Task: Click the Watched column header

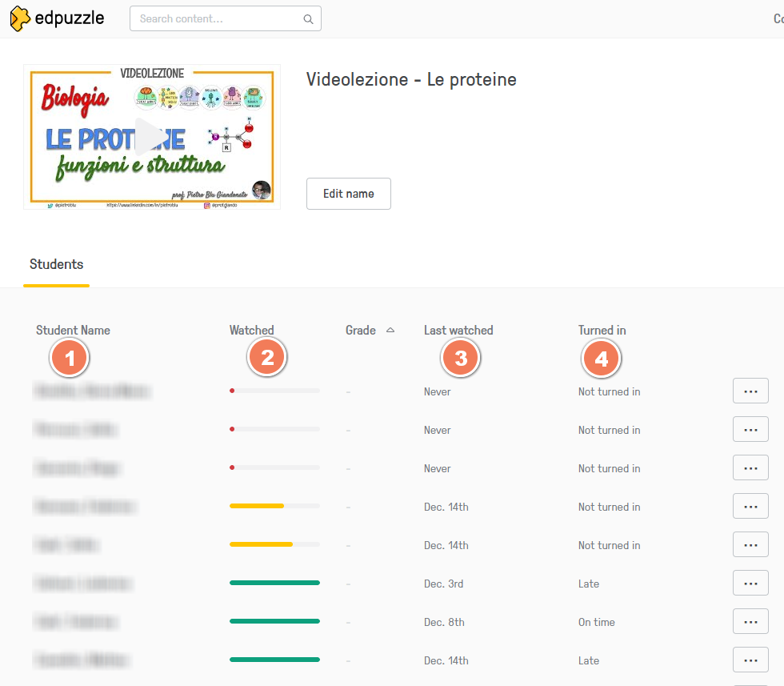Action: pos(251,330)
